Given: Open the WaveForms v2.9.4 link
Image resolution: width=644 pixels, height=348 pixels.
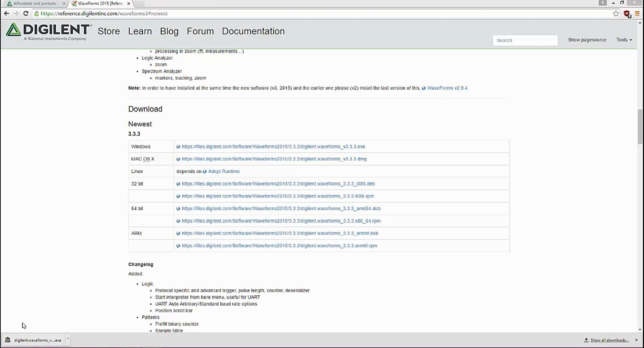Looking at the screenshot, I should tap(447, 88).
